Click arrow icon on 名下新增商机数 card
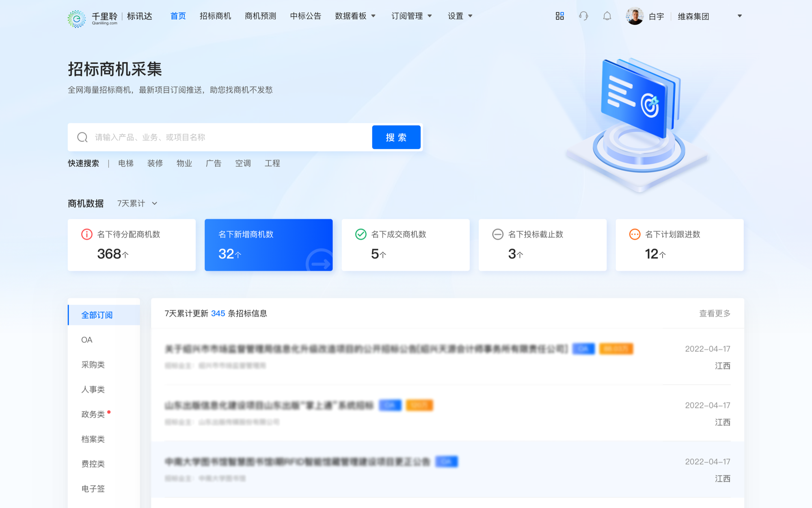Screen dimensions: 812x508 click(320, 260)
